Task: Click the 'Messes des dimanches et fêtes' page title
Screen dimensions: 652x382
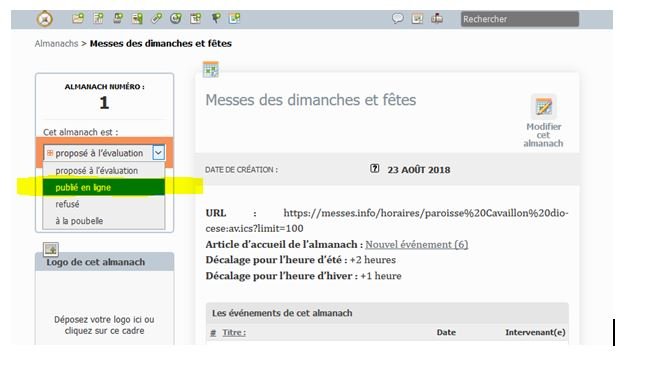Action: pos(311,100)
